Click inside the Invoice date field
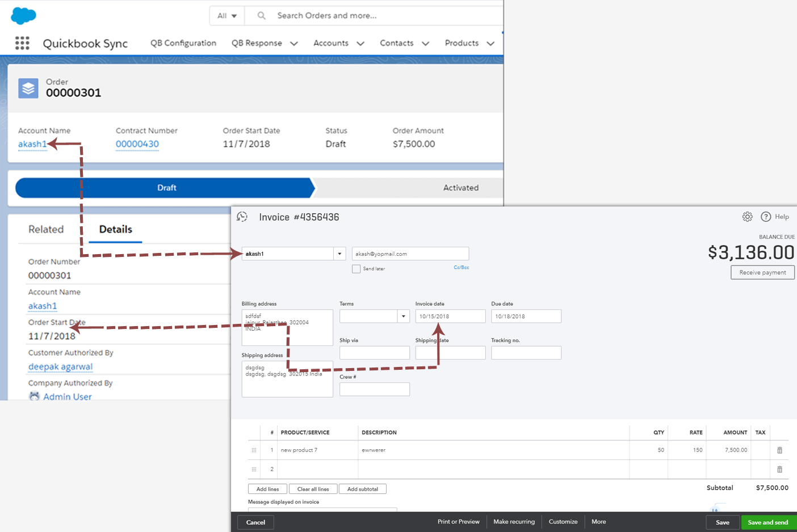 click(x=450, y=315)
